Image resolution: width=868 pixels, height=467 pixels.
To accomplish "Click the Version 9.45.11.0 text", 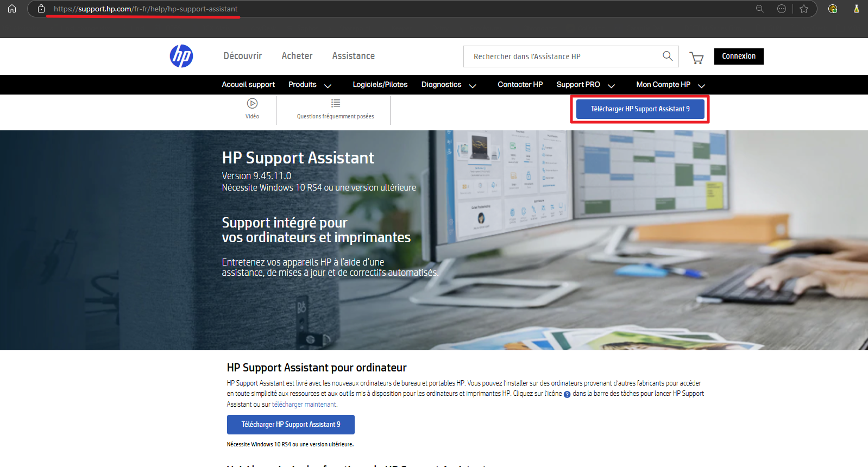I will pos(256,176).
